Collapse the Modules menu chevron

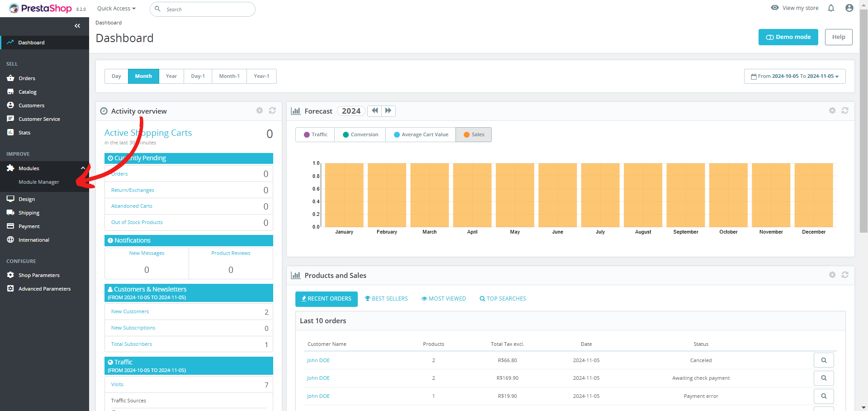click(x=83, y=168)
